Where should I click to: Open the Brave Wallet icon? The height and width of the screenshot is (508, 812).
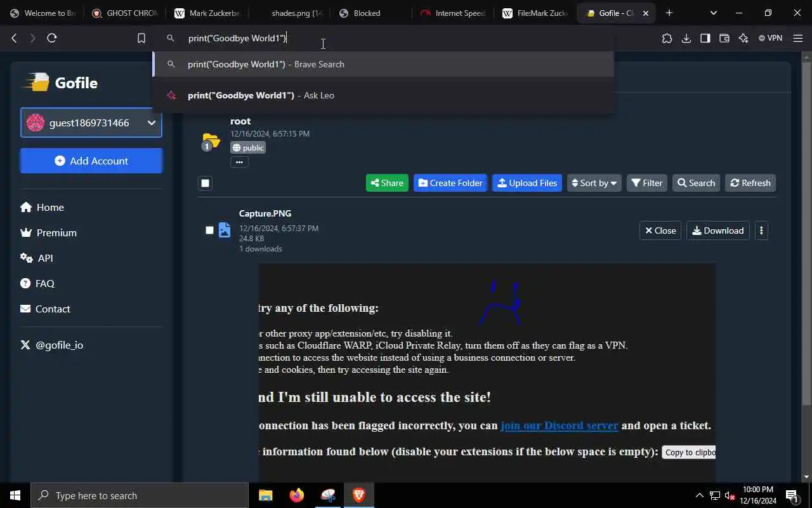click(x=724, y=38)
